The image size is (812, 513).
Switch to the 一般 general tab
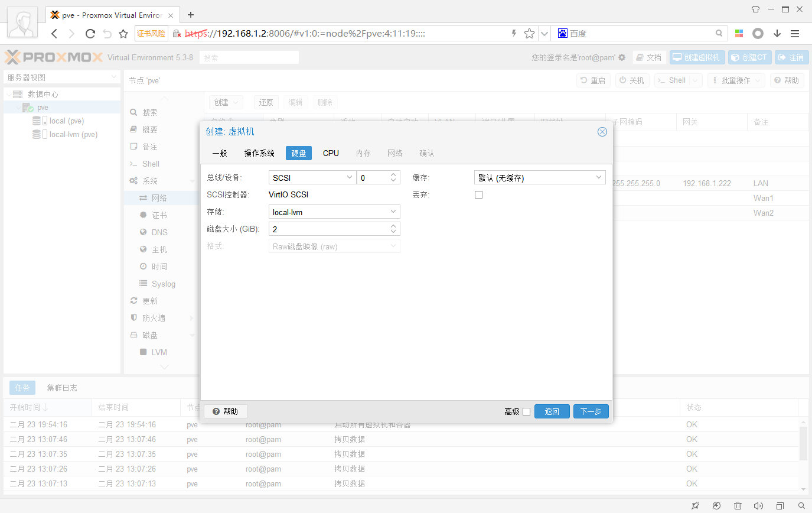tap(219, 153)
